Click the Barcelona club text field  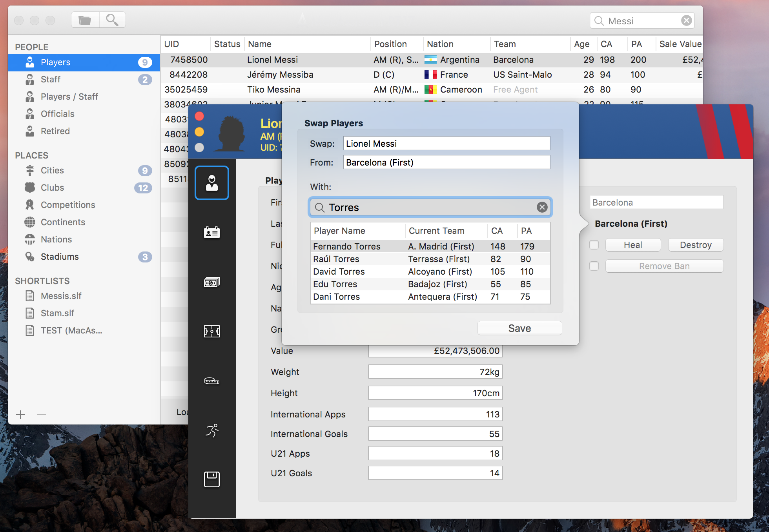(656, 202)
